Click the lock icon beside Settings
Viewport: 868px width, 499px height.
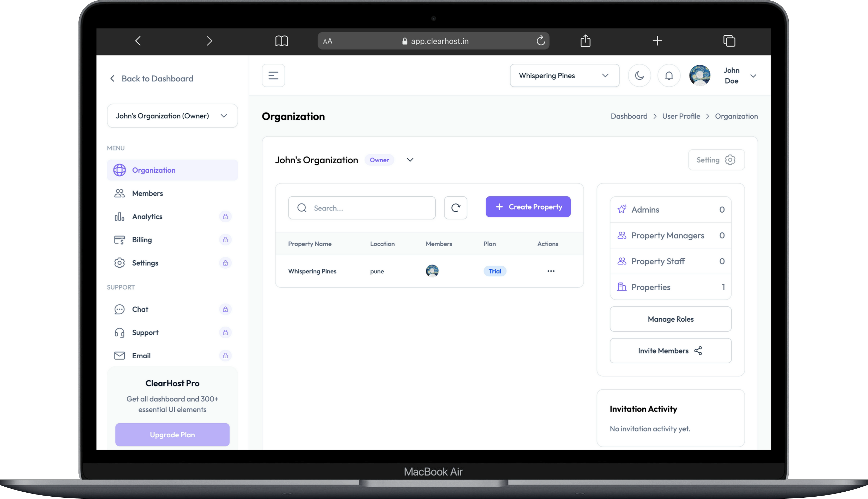(x=225, y=263)
